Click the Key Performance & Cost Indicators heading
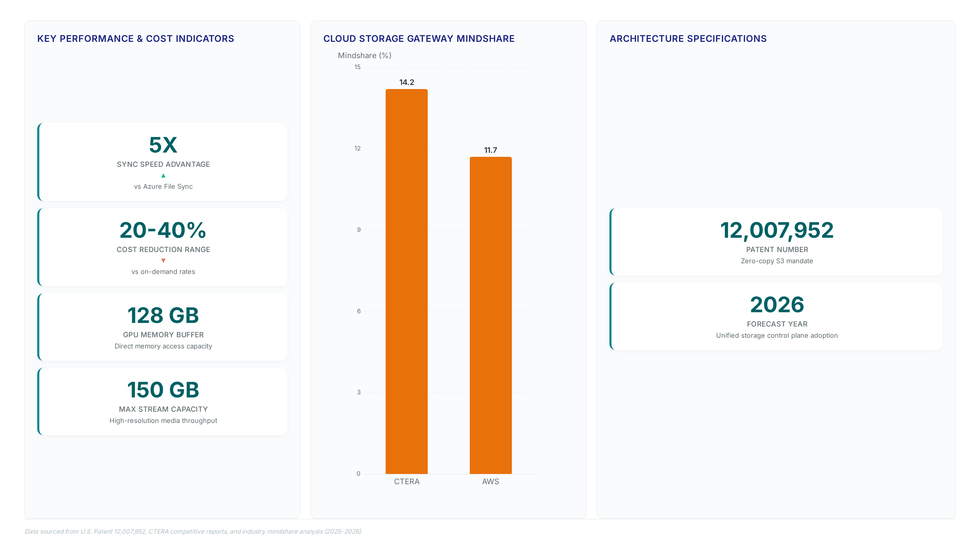The height and width of the screenshot is (551, 980). click(x=136, y=39)
